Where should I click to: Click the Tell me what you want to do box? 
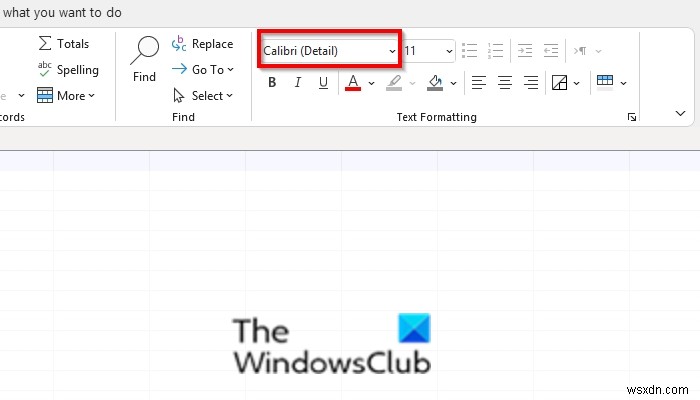click(x=61, y=12)
